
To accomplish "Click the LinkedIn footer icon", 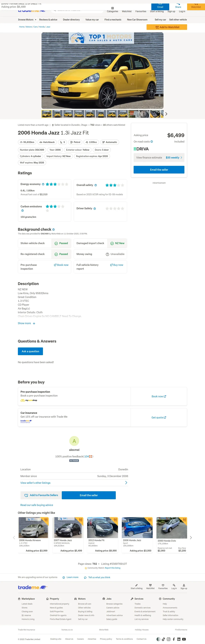I will 179,639.
